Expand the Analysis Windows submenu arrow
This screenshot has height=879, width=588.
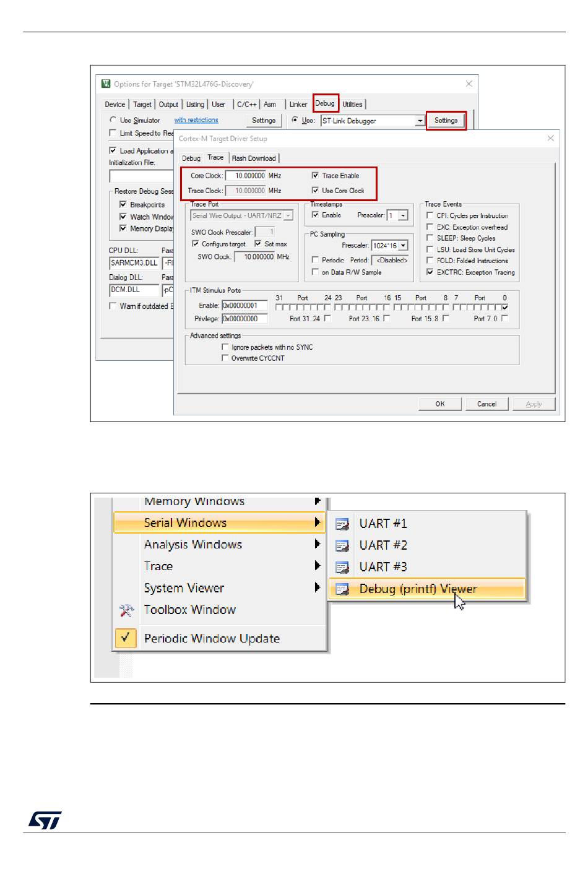pos(318,543)
